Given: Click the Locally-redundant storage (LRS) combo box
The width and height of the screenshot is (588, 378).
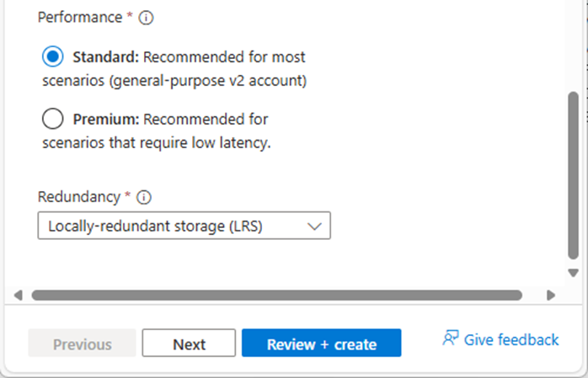Looking at the screenshot, I should (184, 226).
